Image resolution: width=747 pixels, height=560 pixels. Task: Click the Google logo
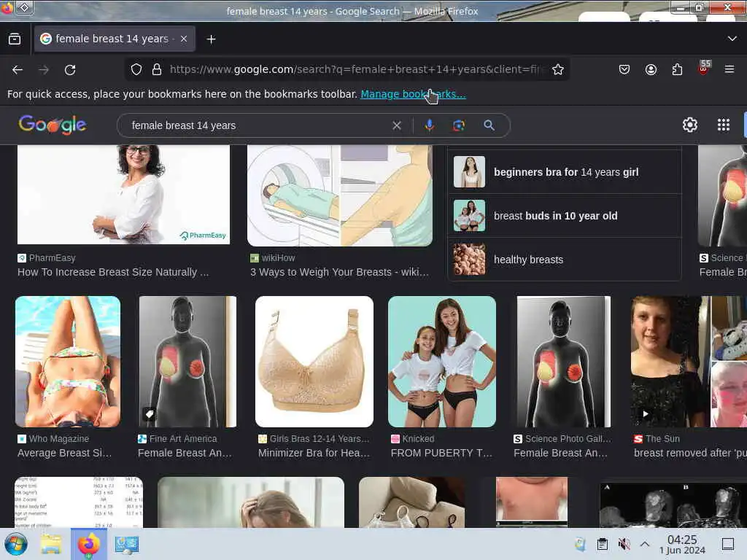click(53, 125)
